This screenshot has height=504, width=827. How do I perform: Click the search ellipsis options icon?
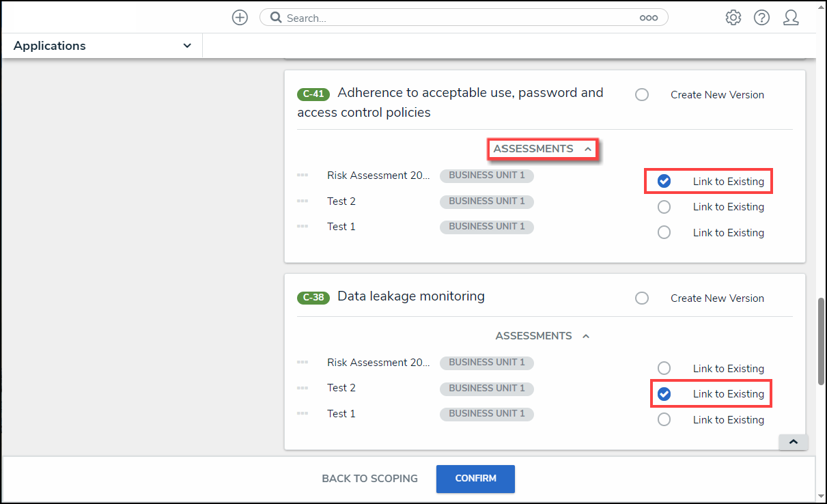point(648,18)
